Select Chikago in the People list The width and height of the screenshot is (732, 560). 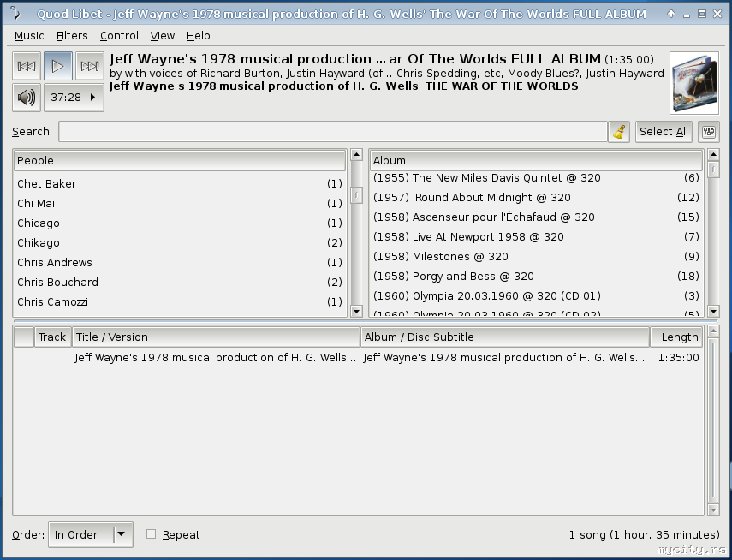tap(180, 243)
